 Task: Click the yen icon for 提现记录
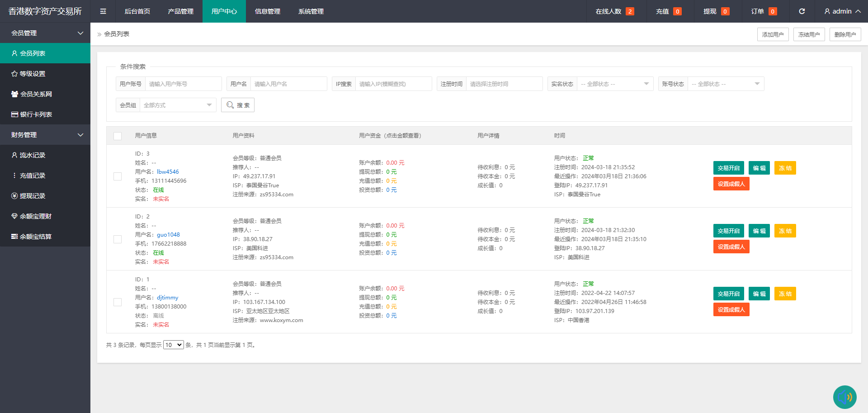(x=14, y=196)
